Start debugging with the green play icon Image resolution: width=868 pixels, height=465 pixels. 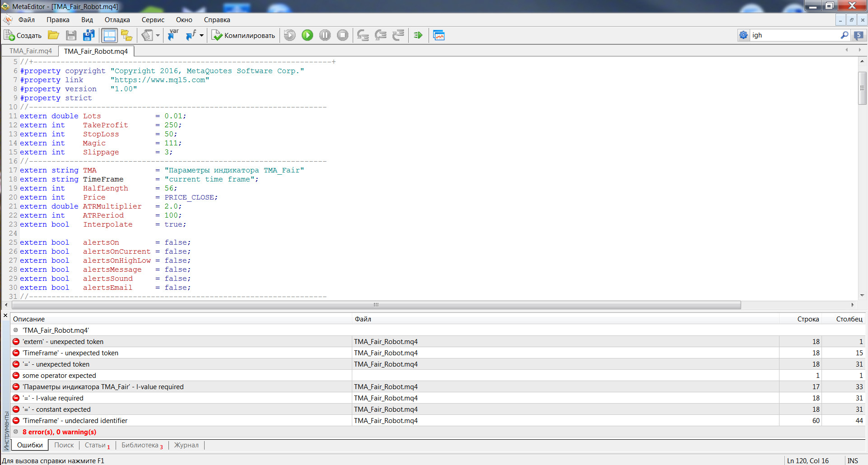pyautogui.click(x=307, y=35)
